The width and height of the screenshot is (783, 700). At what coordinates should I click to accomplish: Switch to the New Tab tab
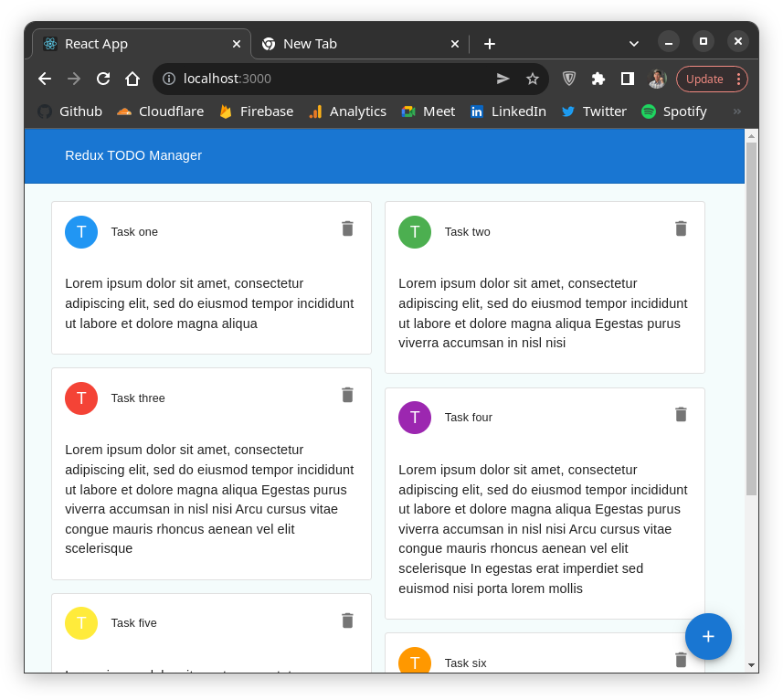pos(360,44)
